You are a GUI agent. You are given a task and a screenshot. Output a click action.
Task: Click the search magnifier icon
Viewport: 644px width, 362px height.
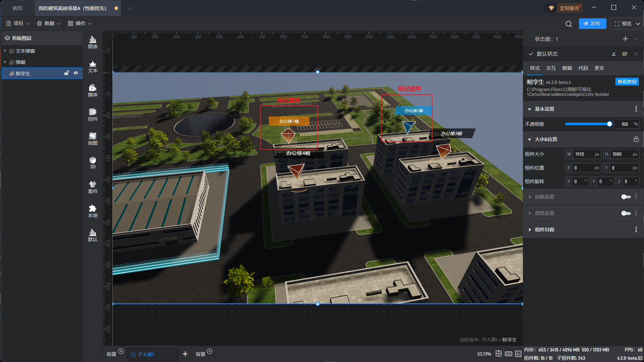pos(569,24)
